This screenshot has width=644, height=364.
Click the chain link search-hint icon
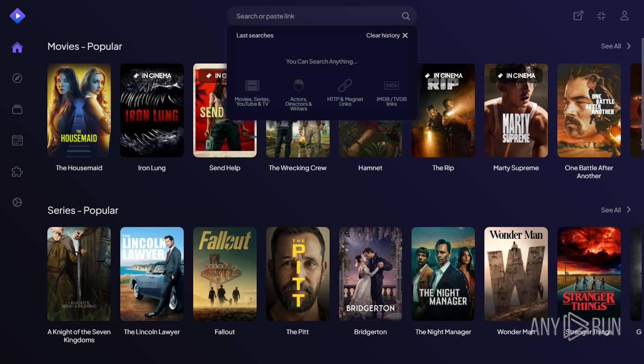[345, 86]
